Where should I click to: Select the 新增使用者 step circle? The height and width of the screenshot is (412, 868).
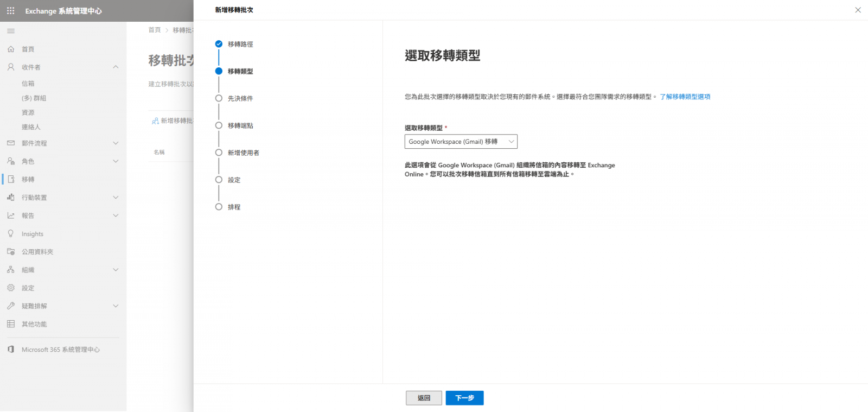[x=219, y=153]
